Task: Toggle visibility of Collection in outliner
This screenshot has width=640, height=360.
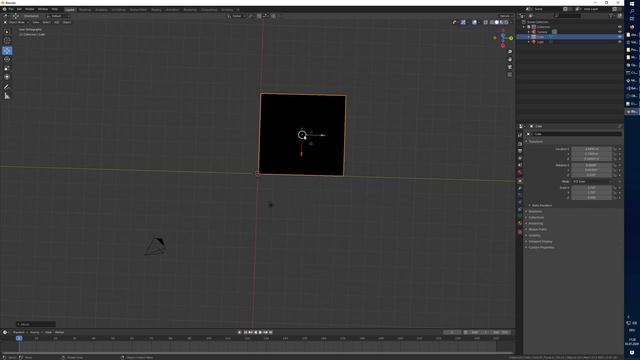Action: point(620,27)
